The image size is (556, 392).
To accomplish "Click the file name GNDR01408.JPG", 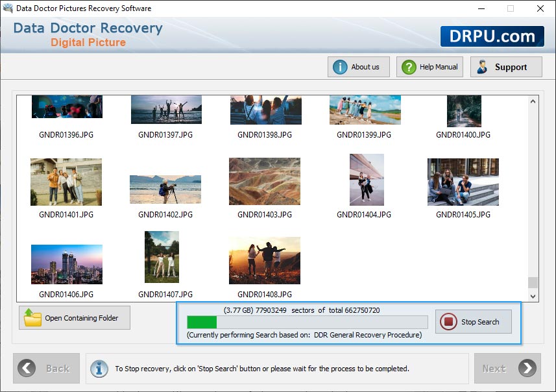I will coord(265,295).
